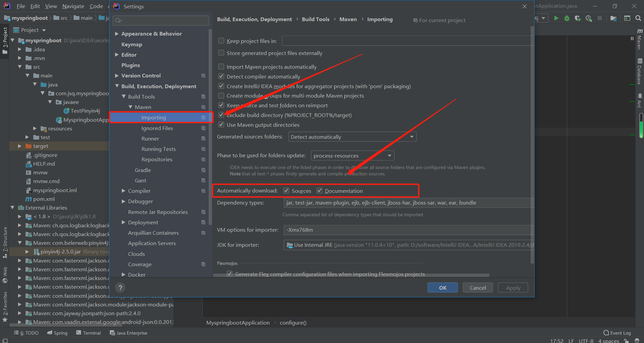This screenshot has height=343, width=644.
Task: Expand the Debugger settings node
Action: [123, 201]
